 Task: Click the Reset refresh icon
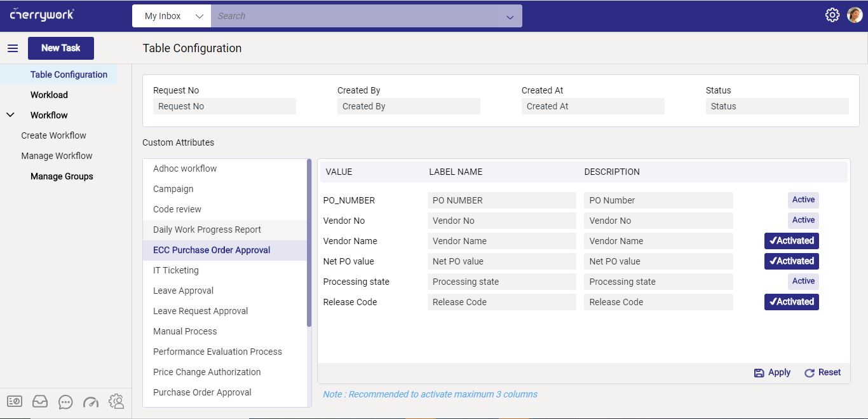pyautogui.click(x=810, y=373)
